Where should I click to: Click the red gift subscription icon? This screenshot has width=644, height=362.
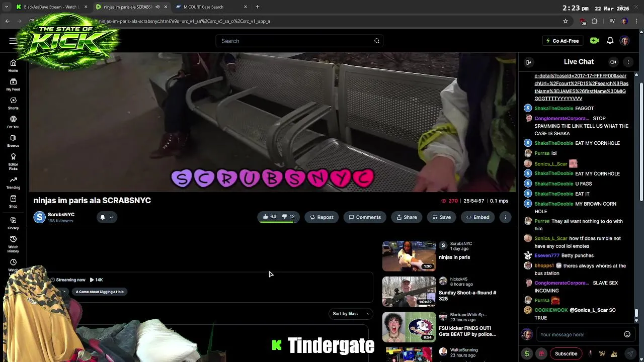541,353
